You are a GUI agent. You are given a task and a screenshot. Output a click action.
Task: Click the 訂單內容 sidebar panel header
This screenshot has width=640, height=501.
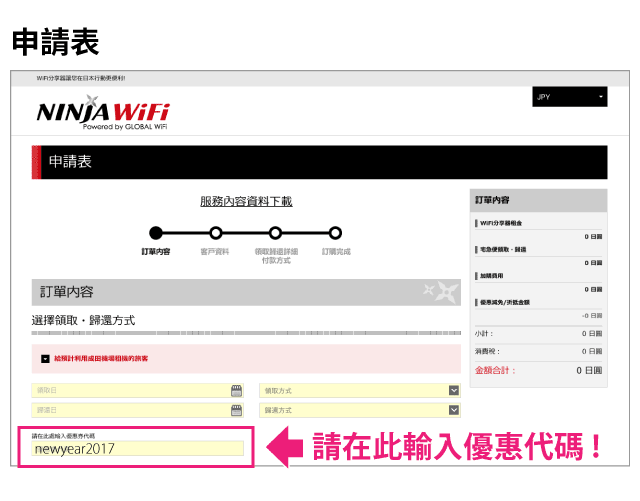click(x=538, y=200)
